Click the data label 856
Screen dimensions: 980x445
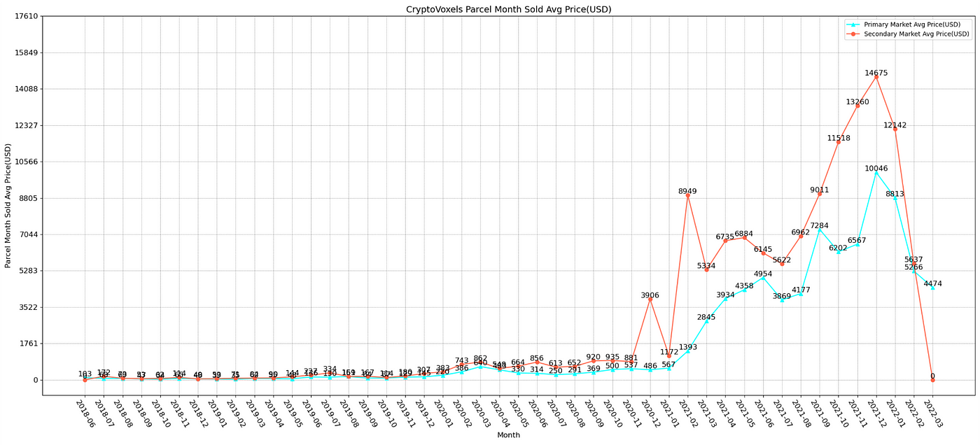click(537, 358)
